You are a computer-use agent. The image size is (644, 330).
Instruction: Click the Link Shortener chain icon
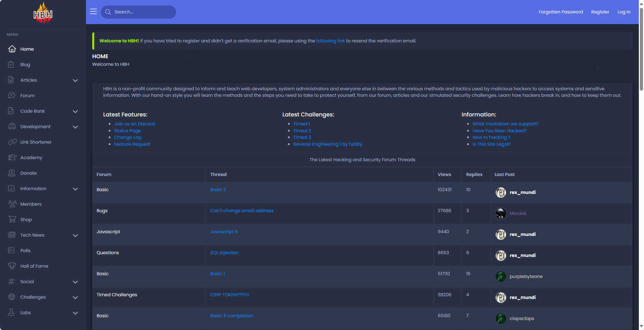(12, 142)
